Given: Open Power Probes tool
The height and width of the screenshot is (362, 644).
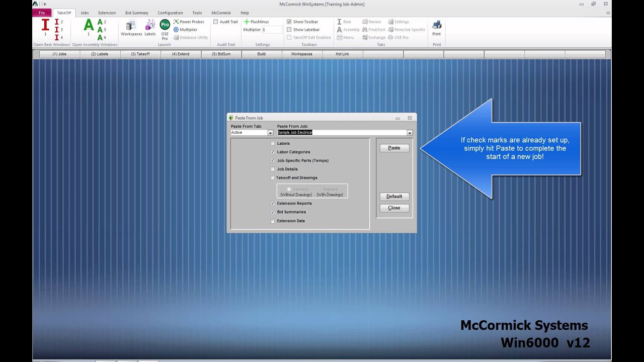Looking at the screenshot, I should pyautogui.click(x=189, y=22).
